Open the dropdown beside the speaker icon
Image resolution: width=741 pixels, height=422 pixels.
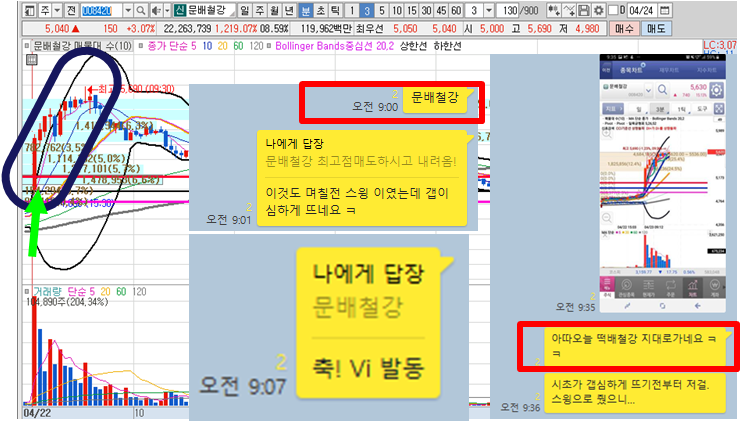pos(167,10)
